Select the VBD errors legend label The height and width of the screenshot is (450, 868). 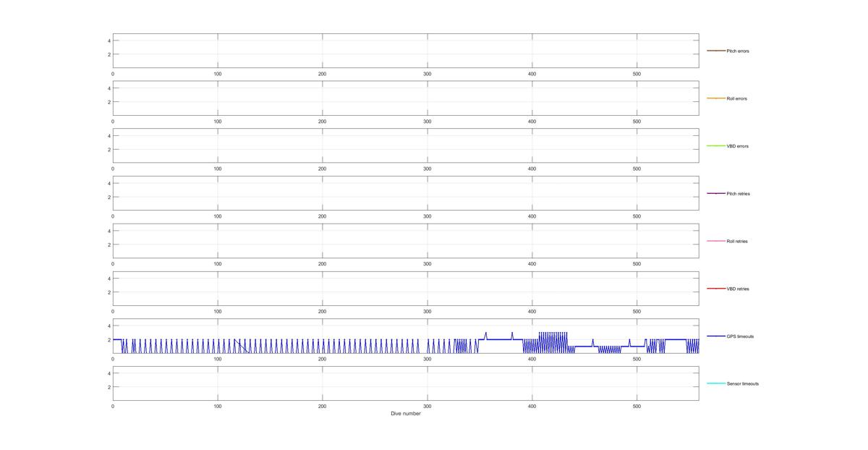click(x=737, y=146)
